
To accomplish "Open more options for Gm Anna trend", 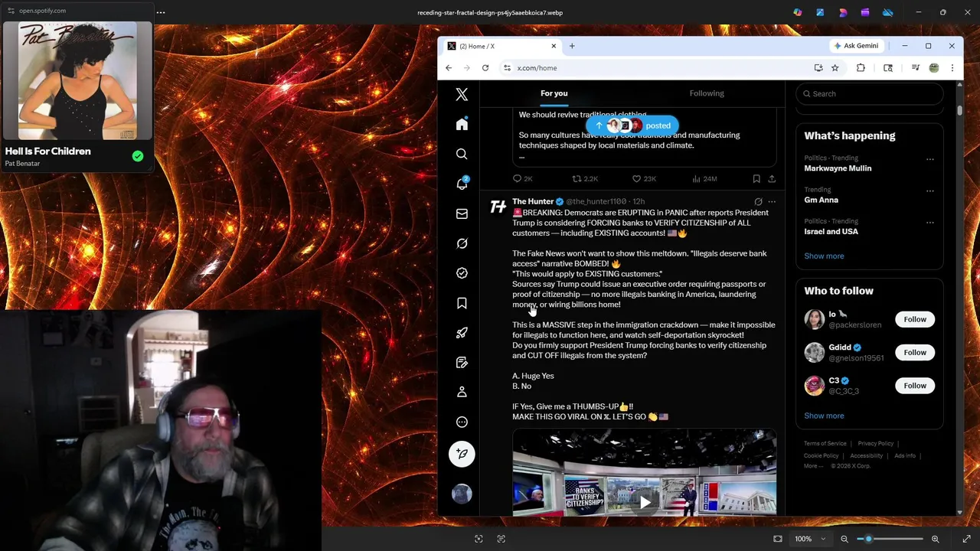I will [x=930, y=191].
